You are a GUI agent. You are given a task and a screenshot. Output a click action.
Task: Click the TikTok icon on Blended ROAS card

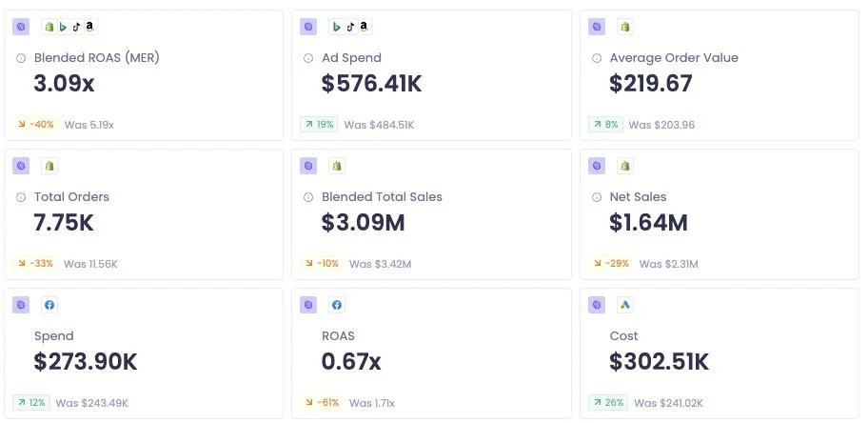76,27
